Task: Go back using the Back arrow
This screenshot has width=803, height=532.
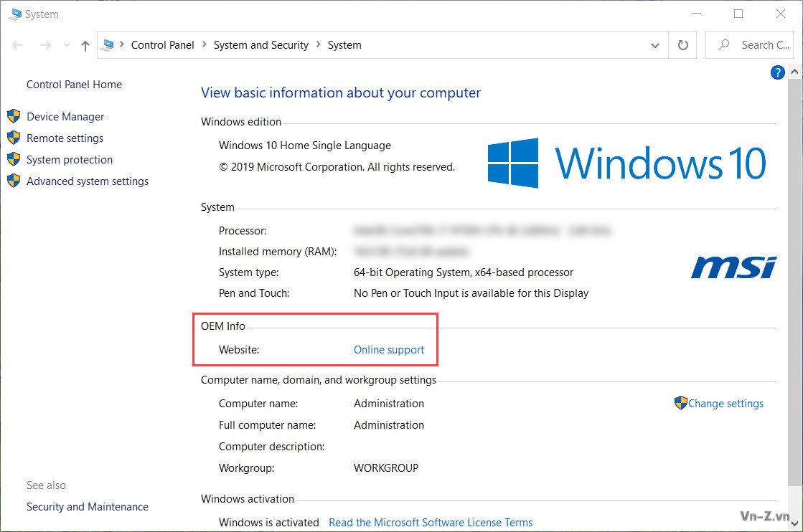Action: [x=18, y=45]
